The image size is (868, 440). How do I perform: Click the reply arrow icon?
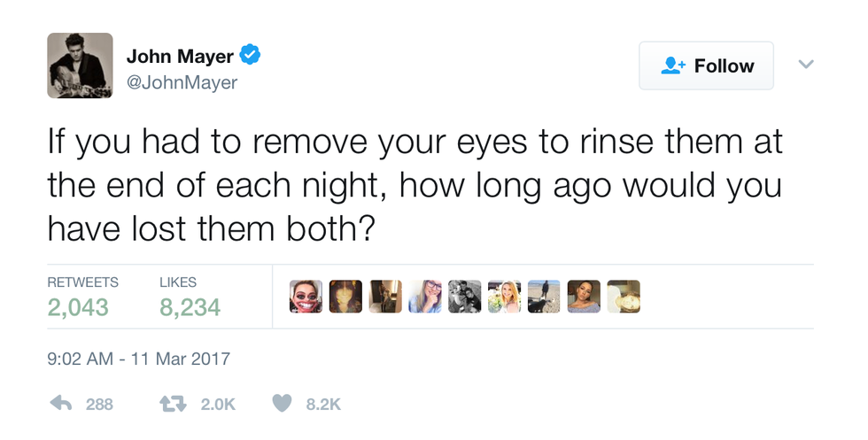[60, 403]
